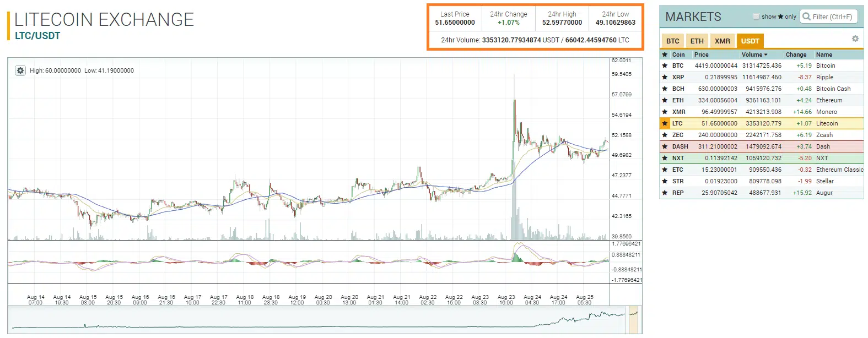Open the Ethereum Classic market link
This screenshot has width=868, height=338.
coord(840,170)
